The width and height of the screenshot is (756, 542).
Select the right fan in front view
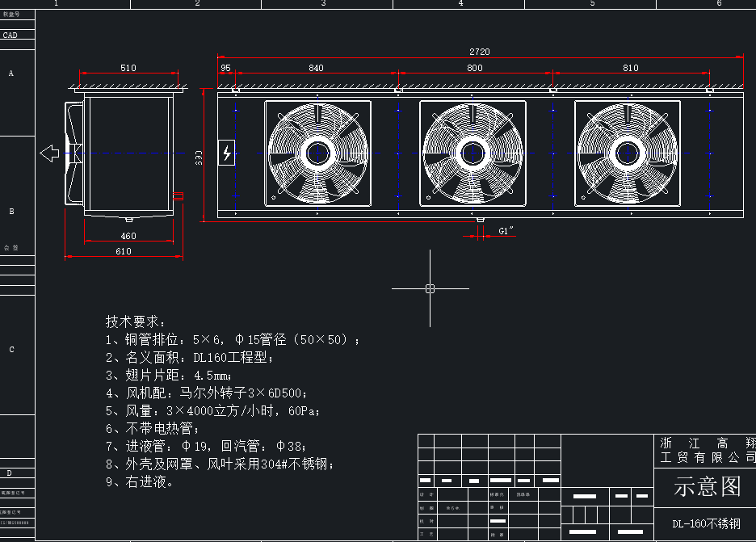click(627, 153)
